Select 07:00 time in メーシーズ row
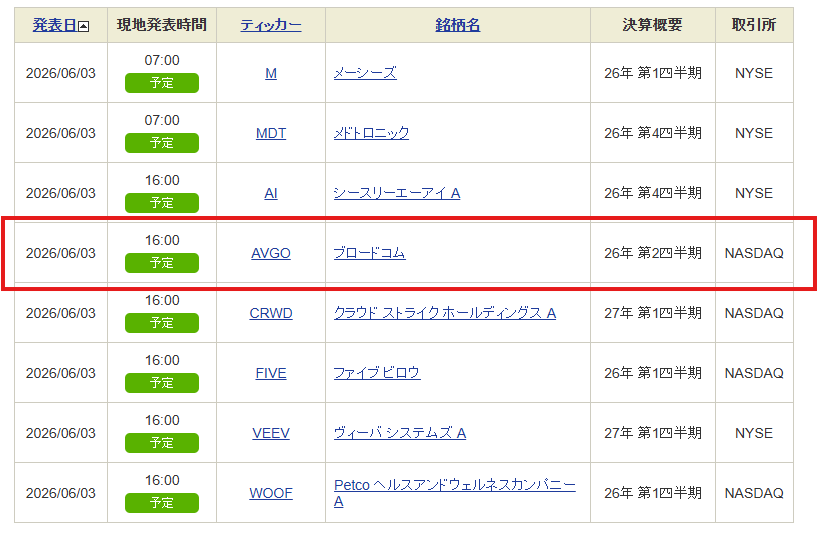 [x=162, y=60]
